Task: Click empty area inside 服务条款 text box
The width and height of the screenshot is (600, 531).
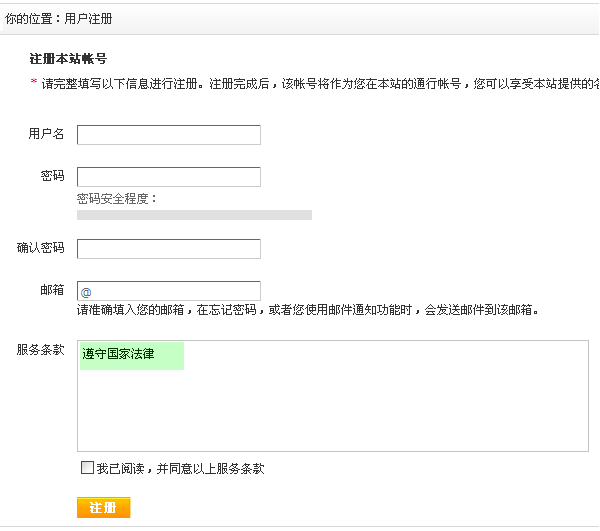Action: click(380, 410)
